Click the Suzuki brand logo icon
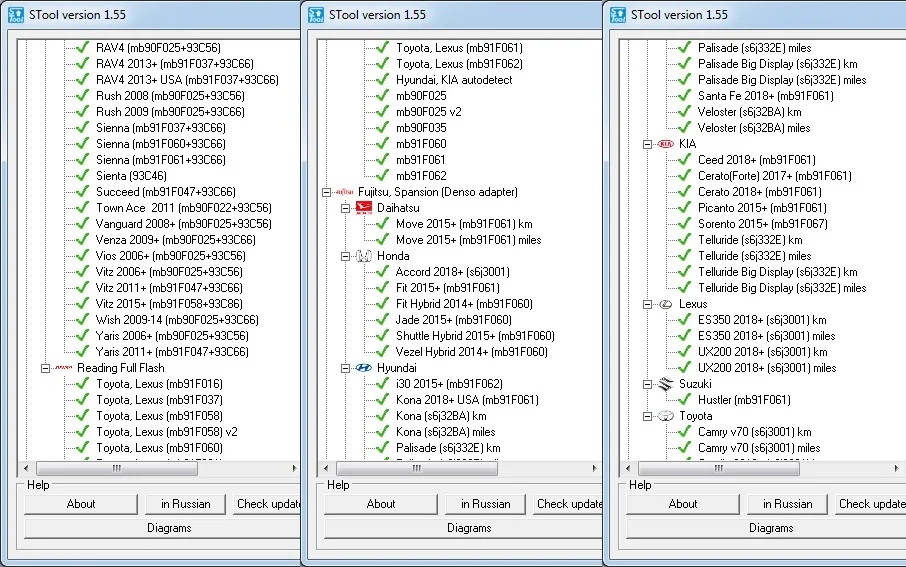The height and width of the screenshot is (567, 906). (x=666, y=384)
